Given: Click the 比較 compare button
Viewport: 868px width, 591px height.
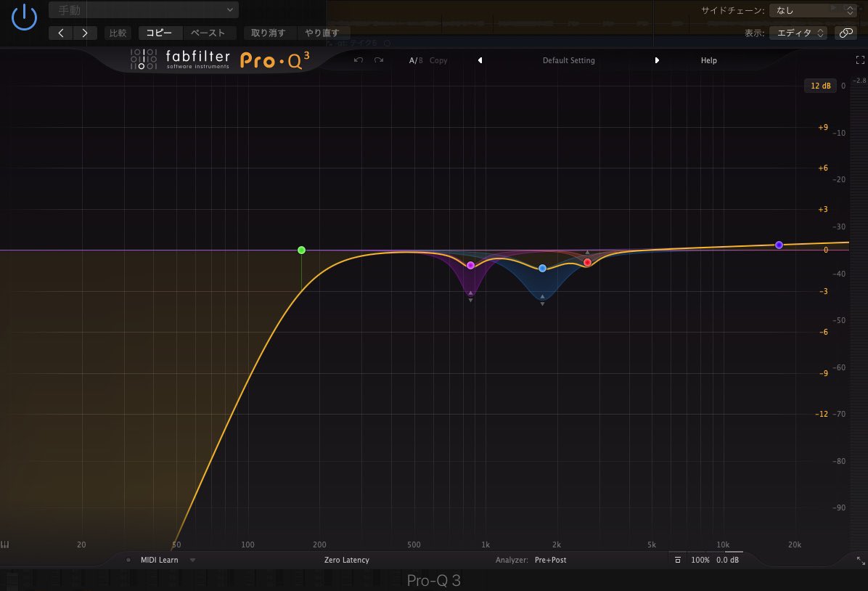Looking at the screenshot, I should [x=118, y=33].
